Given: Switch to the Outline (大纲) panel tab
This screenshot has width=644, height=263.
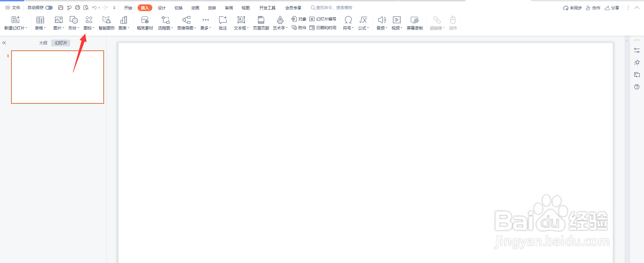Looking at the screenshot, I should click(x=43, y=43).
